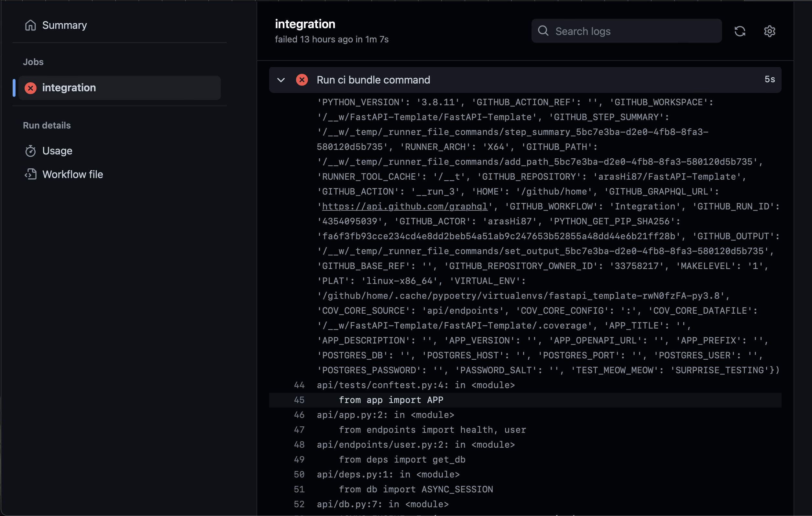Viewport: 812px width, 516px height.
Task: Select the integration job under Jobs
Action: click(69, 88)
